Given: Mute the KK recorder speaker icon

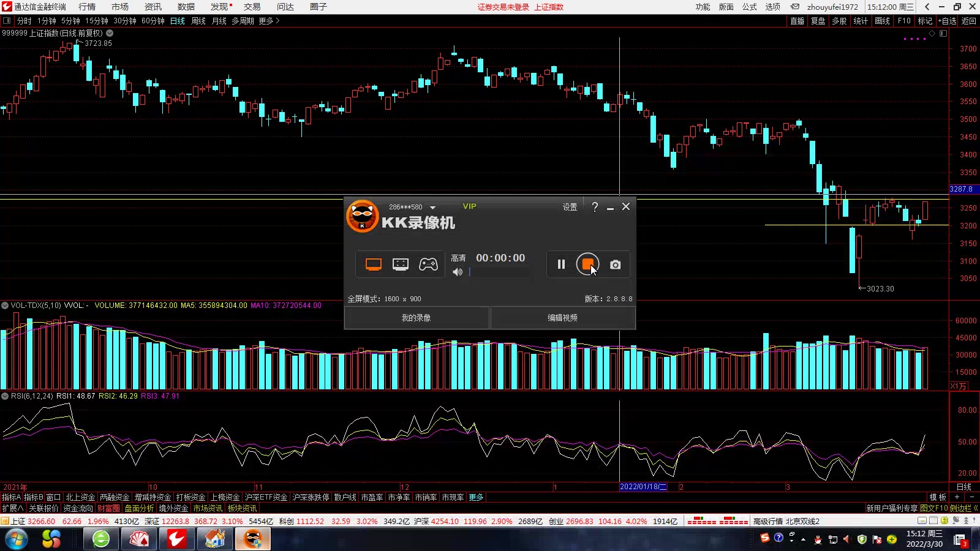Looking at the screenshot, I should (458, 272).
